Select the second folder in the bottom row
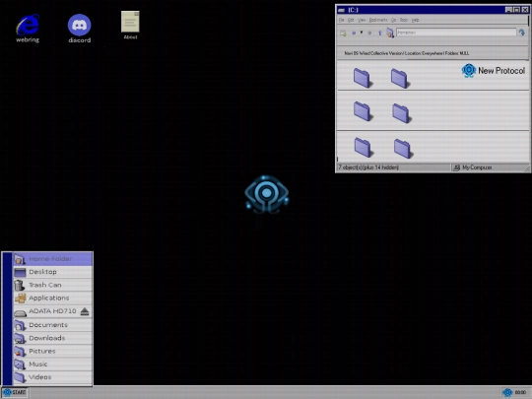Viewport: 532px width, 399px height. 403,148
